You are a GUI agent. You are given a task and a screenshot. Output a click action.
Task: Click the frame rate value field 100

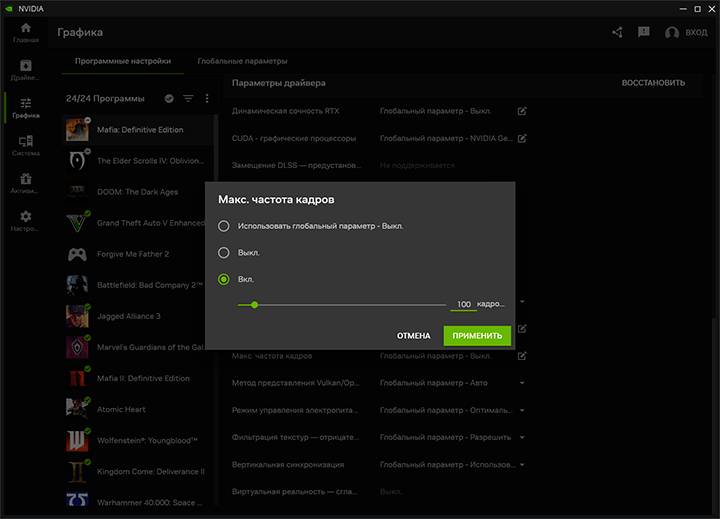pos(464,304)
